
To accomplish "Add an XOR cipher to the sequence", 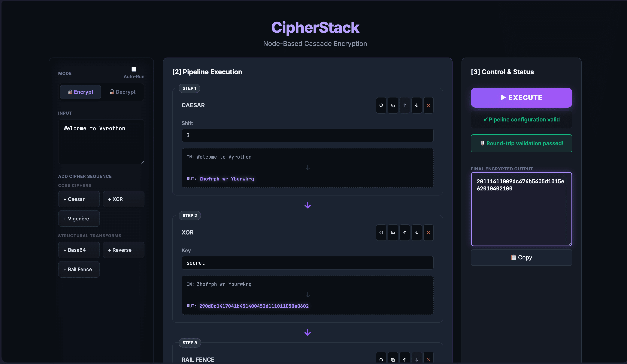I will (x=123, y=199).
